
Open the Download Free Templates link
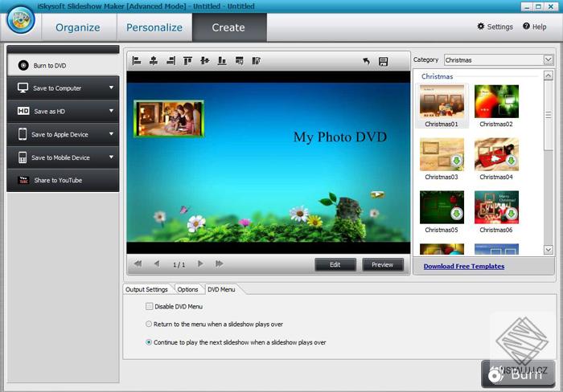[x=464, y=266]
